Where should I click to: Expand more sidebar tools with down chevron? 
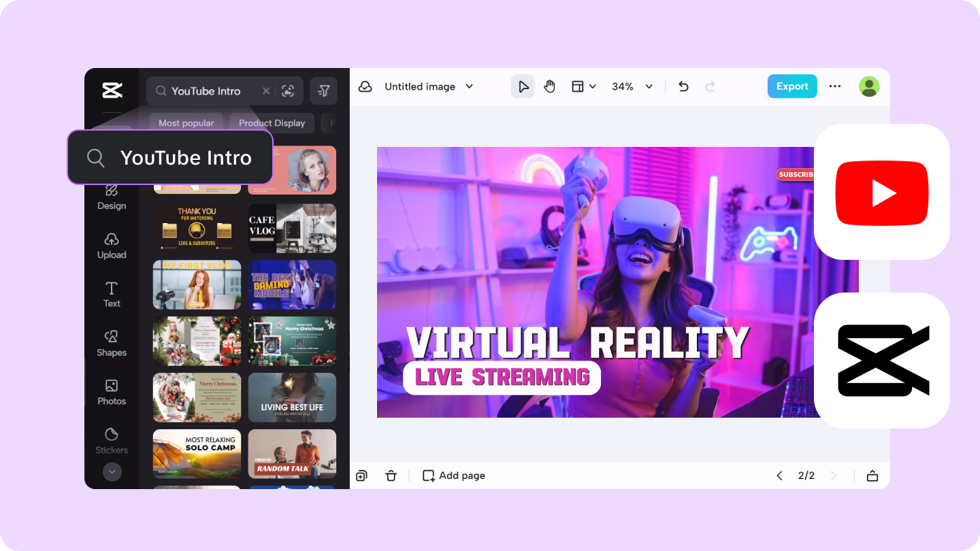point(112,471)
